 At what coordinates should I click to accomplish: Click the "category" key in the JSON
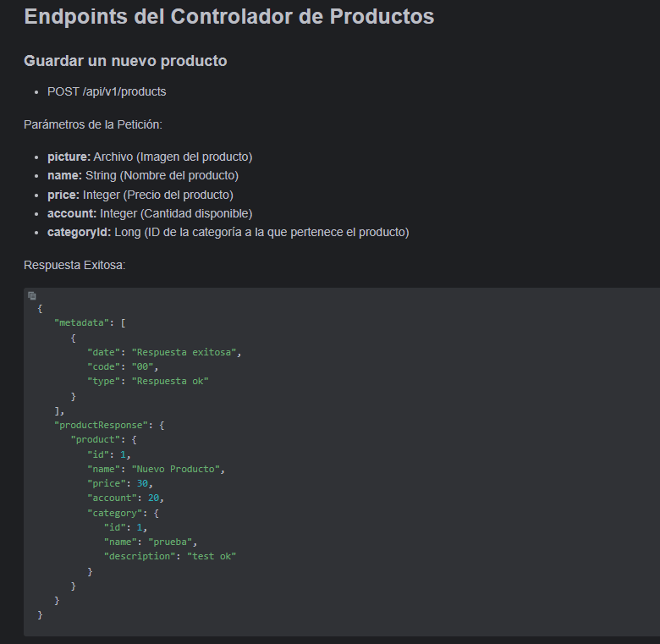[115, 513]
